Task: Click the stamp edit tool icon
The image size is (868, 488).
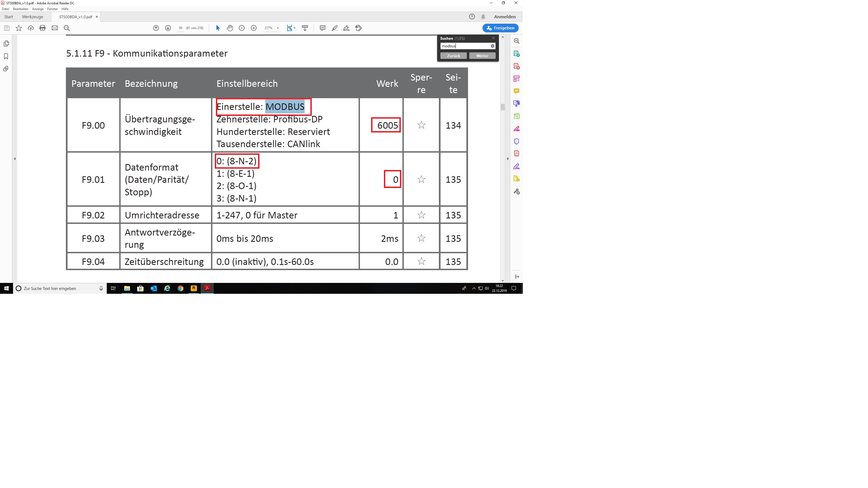Action: point(359,28)
